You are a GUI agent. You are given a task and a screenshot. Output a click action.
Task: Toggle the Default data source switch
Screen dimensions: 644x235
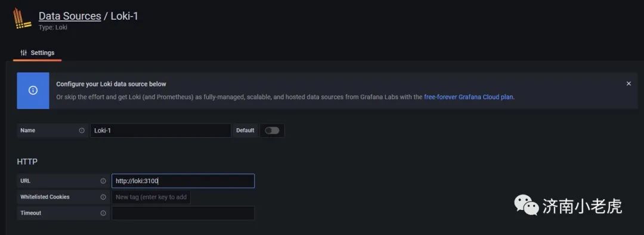click(272, 130)
